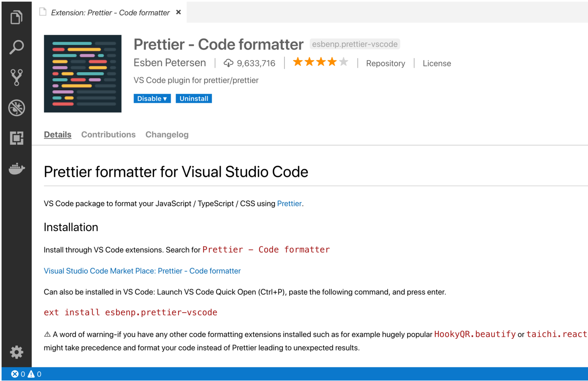Viewport: 588px width, 381px height.
Task: Click the 'Prettier – Code formatter' red code text
Action: (266, 250)
